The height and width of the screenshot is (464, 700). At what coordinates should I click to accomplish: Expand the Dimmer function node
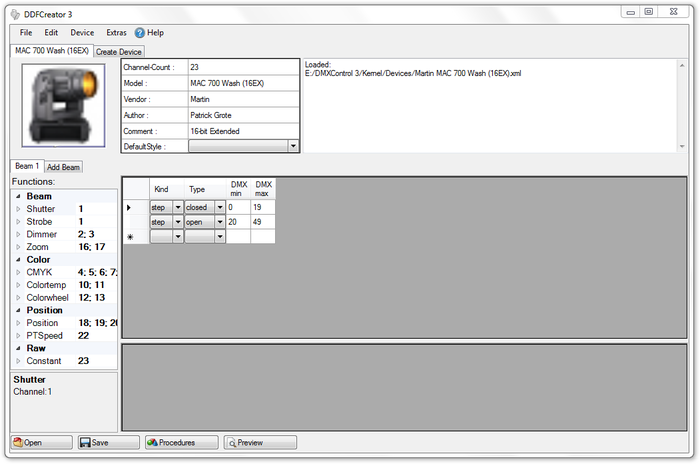click(x=18, y=234)
